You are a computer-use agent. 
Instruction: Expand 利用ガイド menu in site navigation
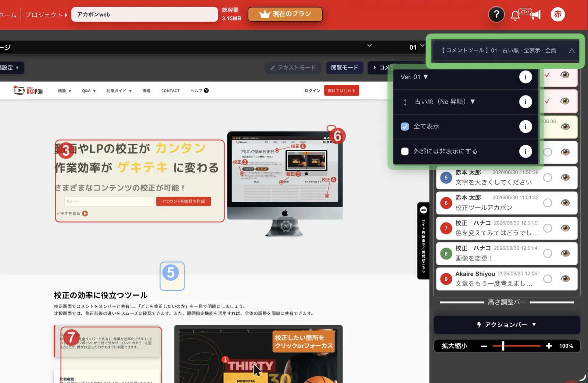tap(119, 91)
